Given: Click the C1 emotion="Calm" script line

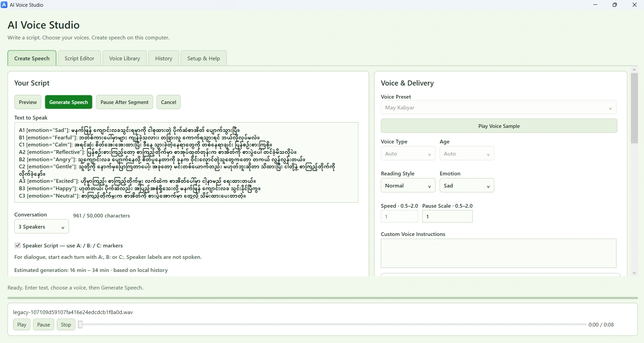Looking at the screenshot, I should 146,145.
